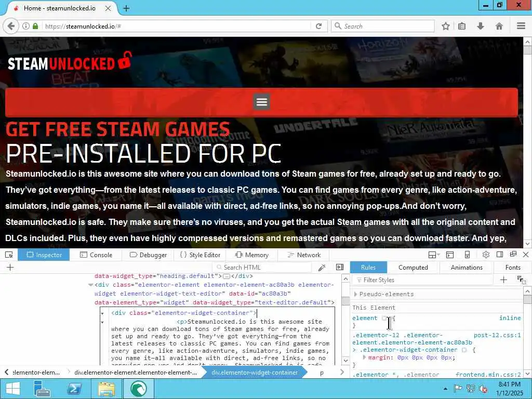Screen dimensions: 532x399
Task: Open site information icon in address bar
Action: point(26,26)
